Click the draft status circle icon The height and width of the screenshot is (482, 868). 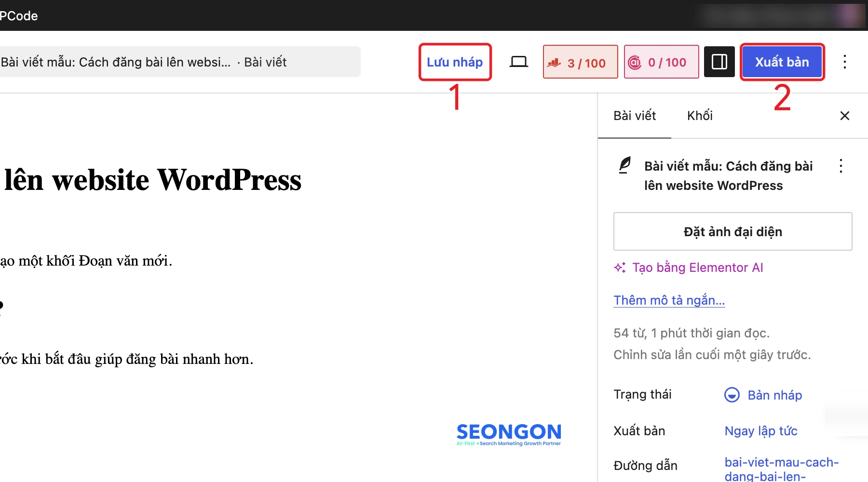coord(732,395)
